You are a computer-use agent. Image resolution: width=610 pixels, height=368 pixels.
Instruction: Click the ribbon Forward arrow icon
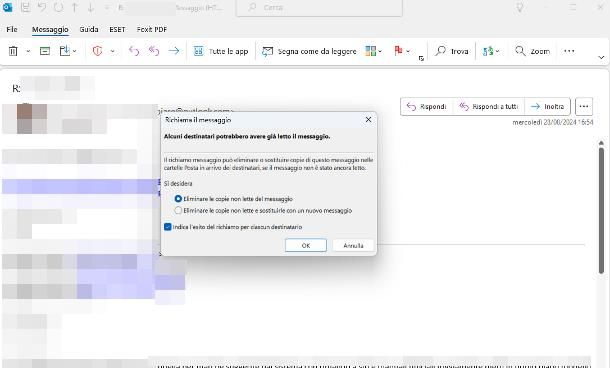174,51
